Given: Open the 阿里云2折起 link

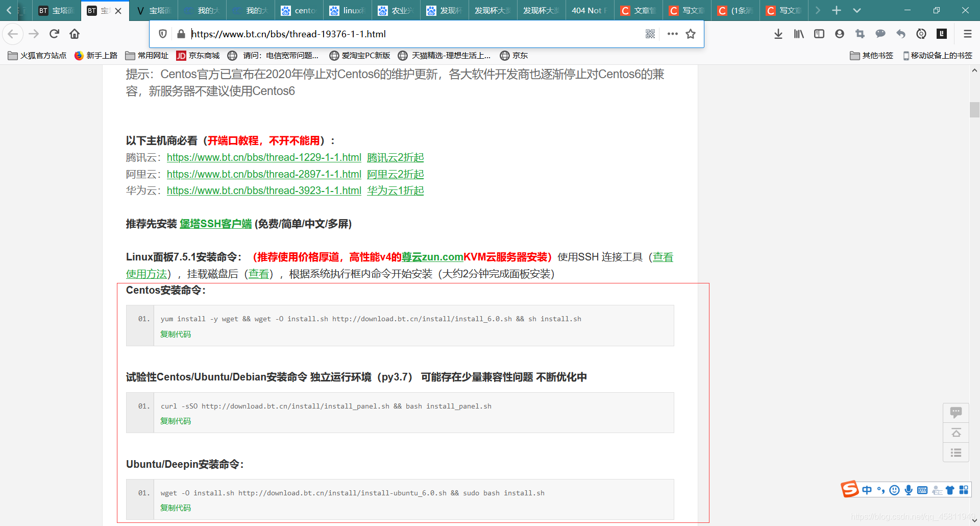Looking at the screenshot, I should (x=396, y=174).
